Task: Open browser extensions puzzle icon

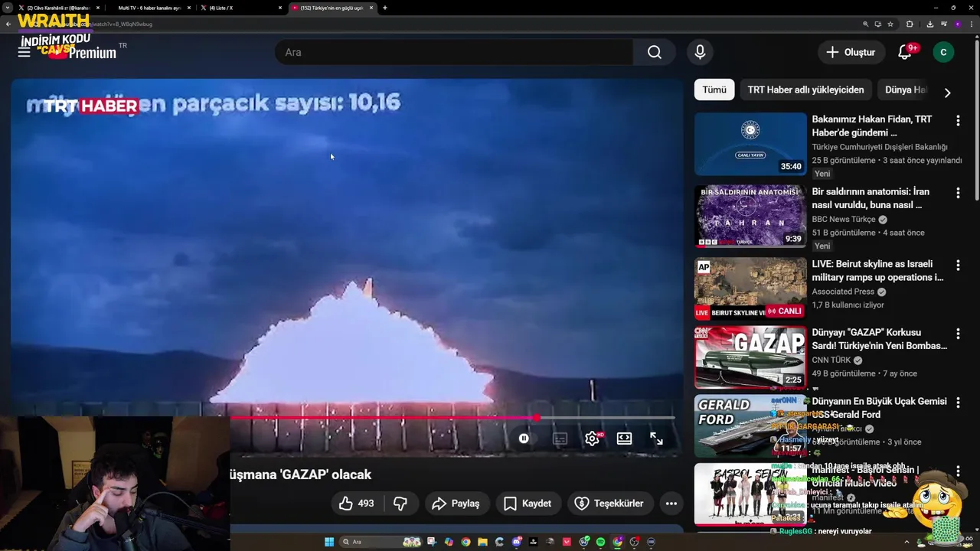Action: (x=910, y=24)
